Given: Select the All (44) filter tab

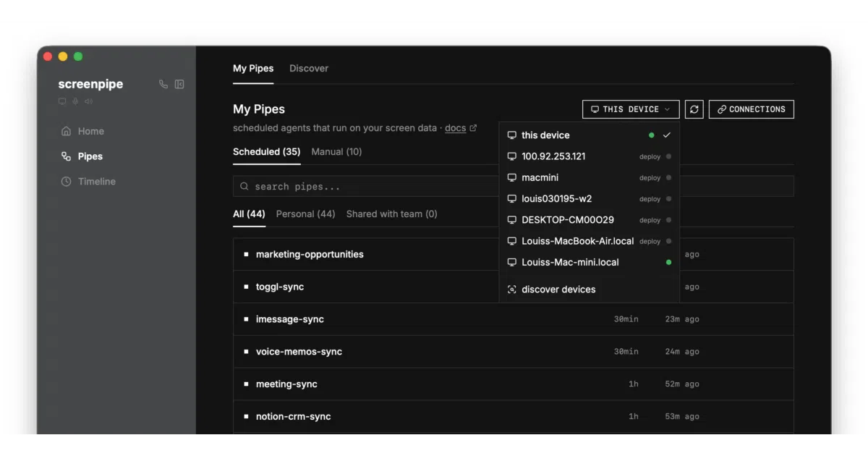Looking at the screenshot, I should tap(249, 214).
